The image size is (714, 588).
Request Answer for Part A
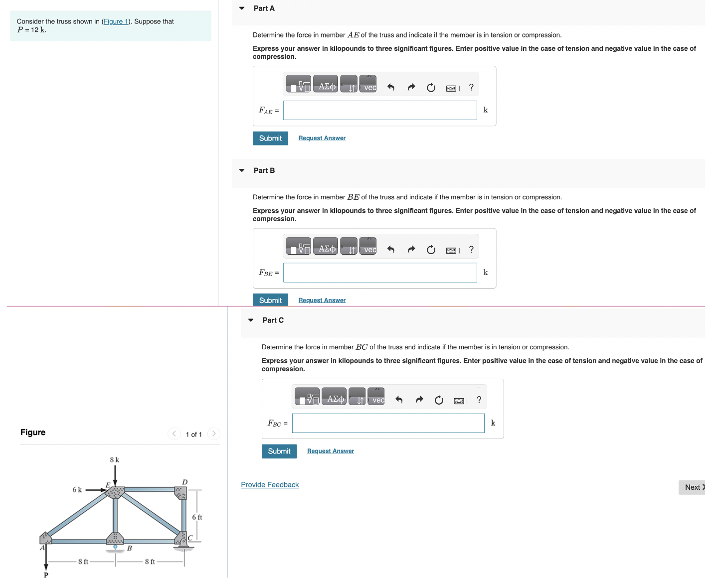322,138
